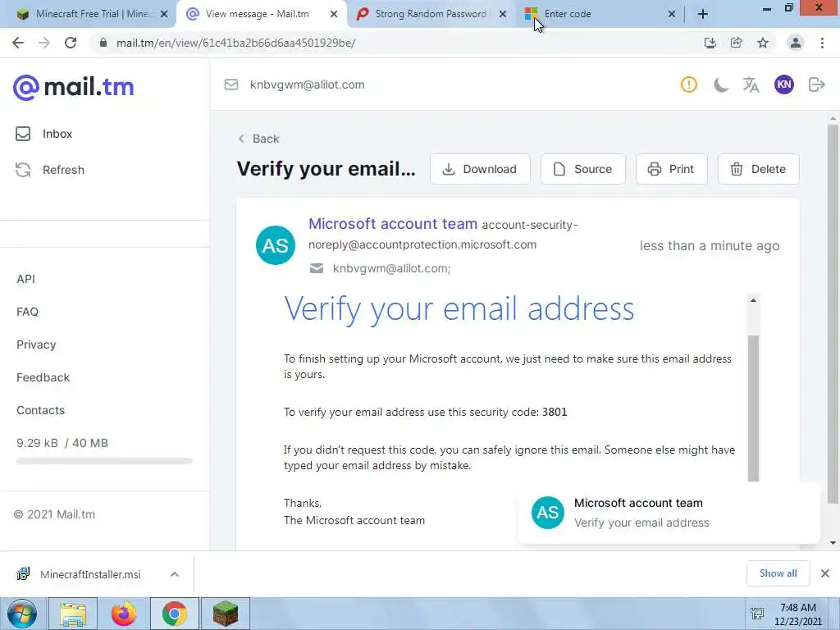Delete this email
The image size is (840, 630).
(758, 169)
